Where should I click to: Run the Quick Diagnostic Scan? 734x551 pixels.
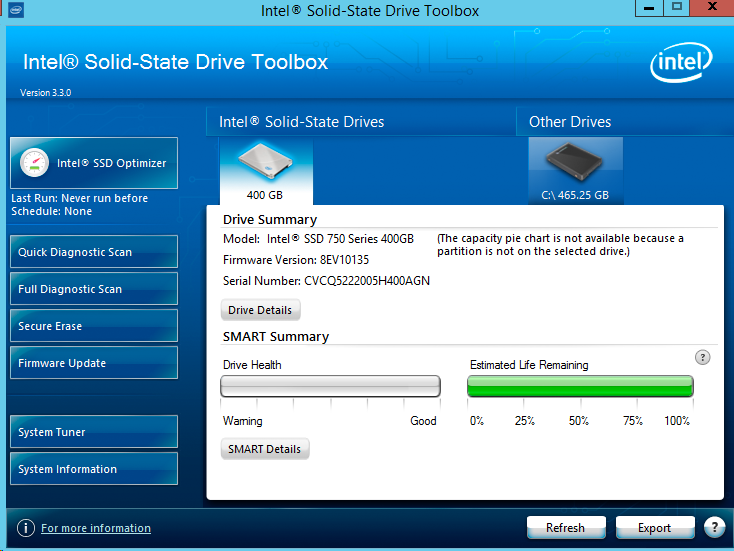[x=93, y=252]
